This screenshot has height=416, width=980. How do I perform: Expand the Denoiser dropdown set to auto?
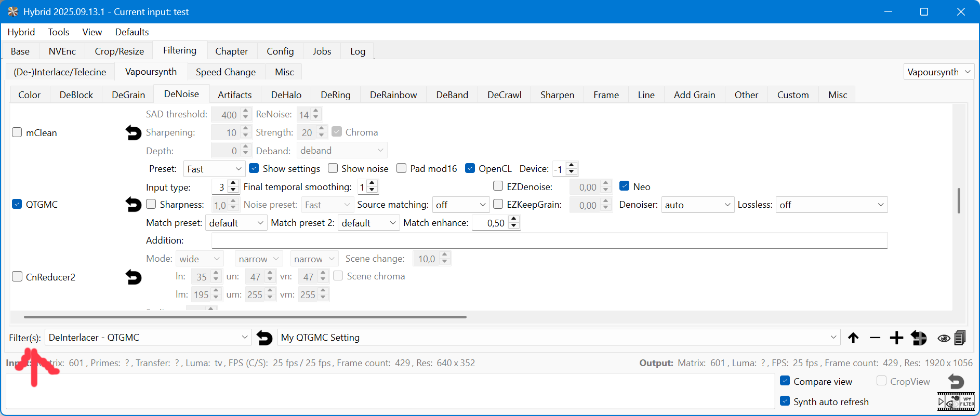point(697,205)
